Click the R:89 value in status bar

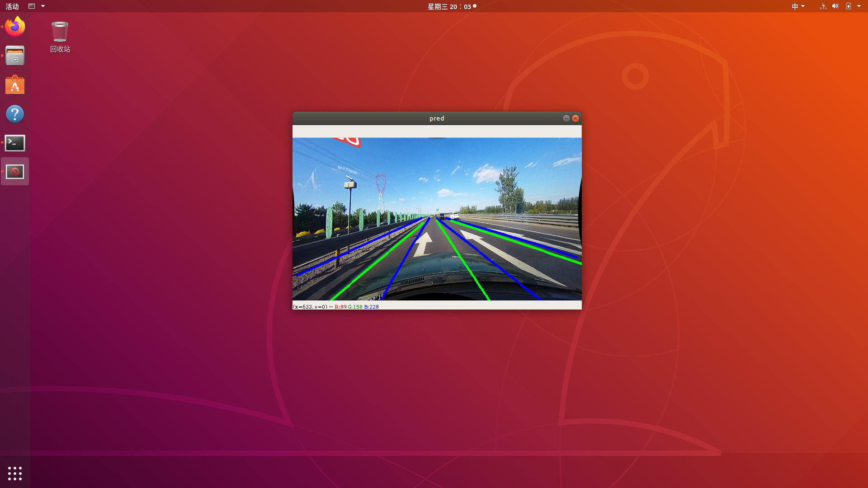point(340,307)
